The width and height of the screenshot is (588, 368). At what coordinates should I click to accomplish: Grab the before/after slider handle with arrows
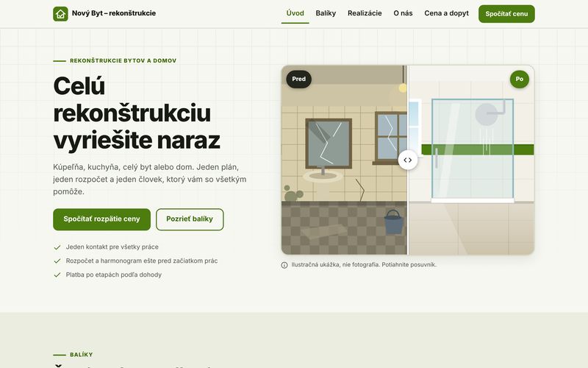click(408, 160)
